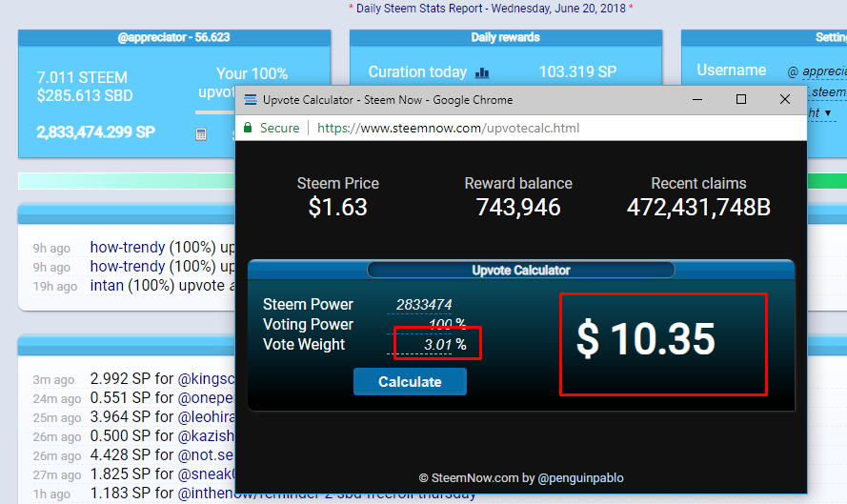Edit the Username field in Settings
This screenshot has height=504, width=847.
point(824,71)
